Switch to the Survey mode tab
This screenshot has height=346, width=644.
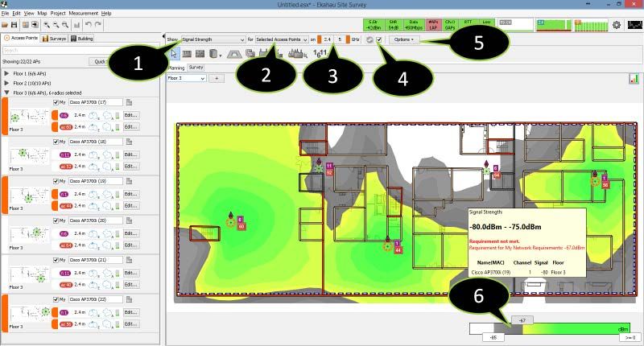click(196, 68)
